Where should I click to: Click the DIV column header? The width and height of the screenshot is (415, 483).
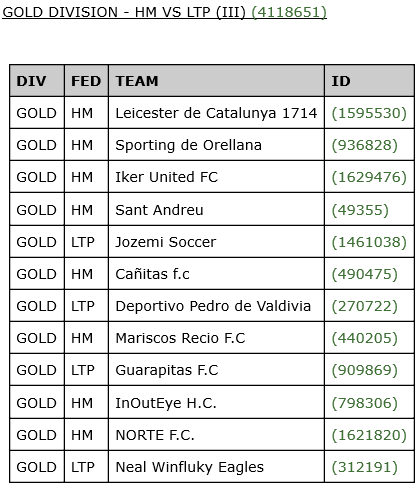37,81
